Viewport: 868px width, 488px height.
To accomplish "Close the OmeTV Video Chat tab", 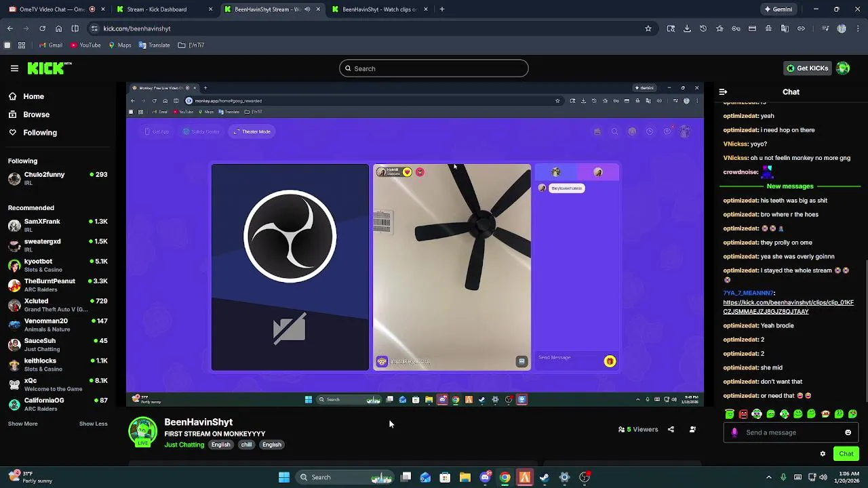I will pyautogui.click(x=103, y=9).
